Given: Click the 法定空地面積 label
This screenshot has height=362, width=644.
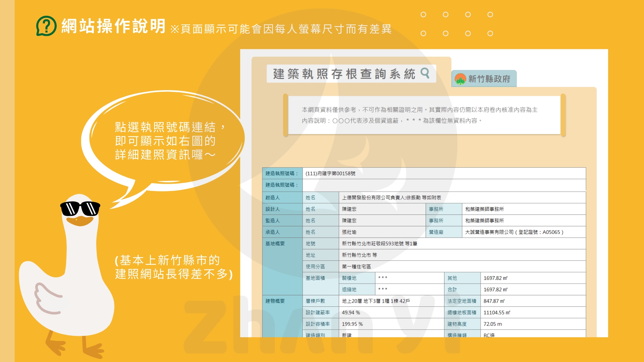Looking at the screenshot, I should point(462,301).
